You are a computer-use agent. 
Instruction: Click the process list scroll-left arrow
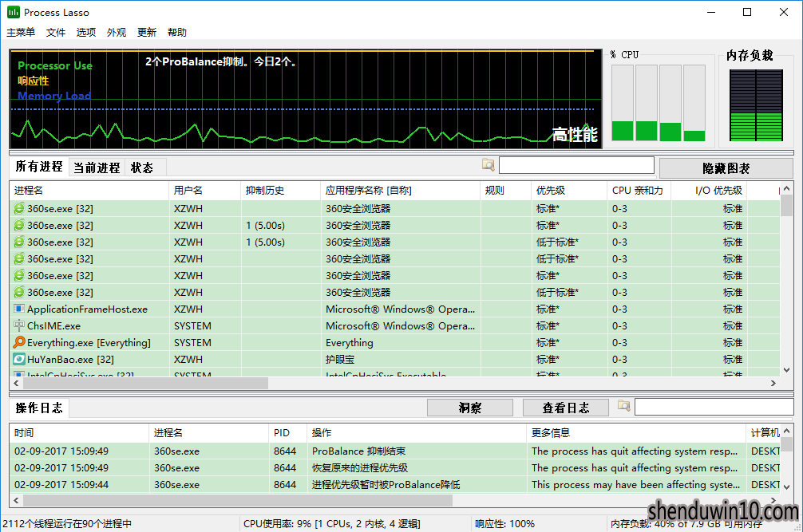(16, 383)
